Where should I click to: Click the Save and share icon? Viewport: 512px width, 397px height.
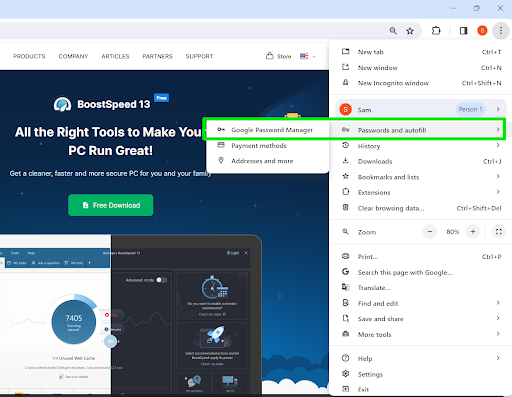346,318
